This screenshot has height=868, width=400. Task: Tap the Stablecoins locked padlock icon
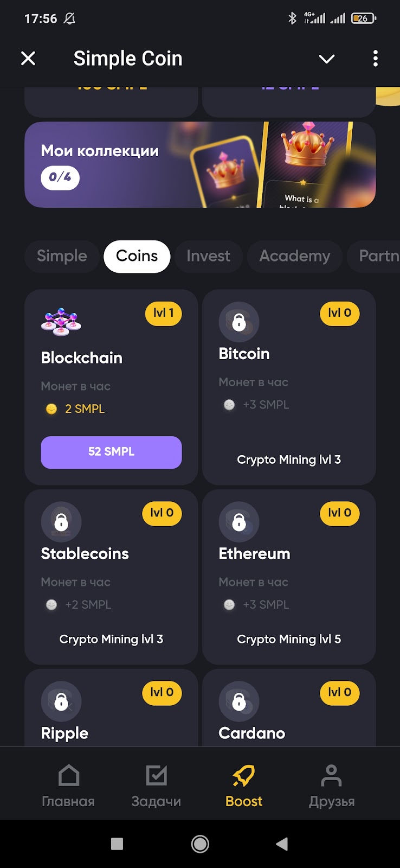61,521
